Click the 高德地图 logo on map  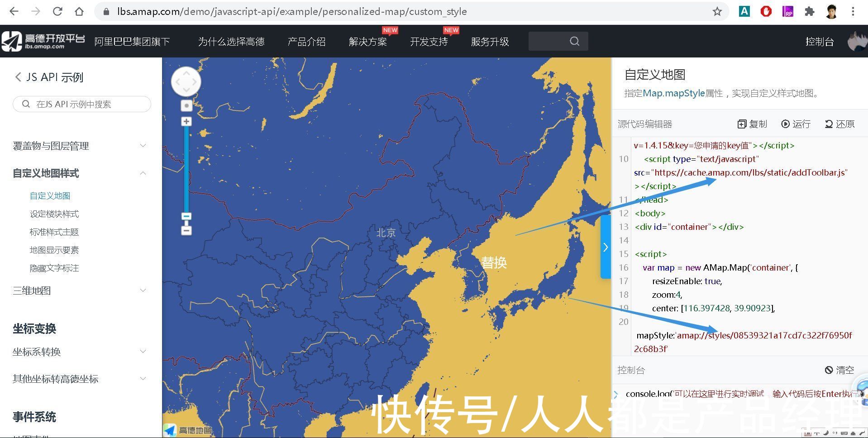coord(188,430)
